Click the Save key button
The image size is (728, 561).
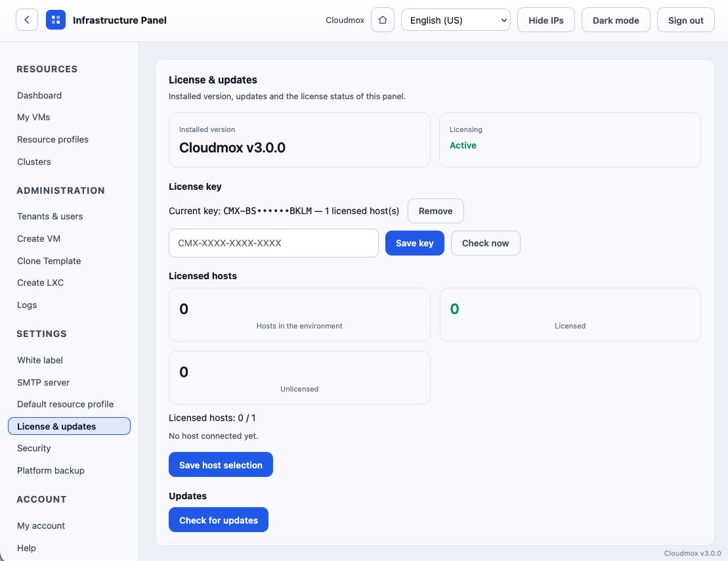[x=415, y=243]
